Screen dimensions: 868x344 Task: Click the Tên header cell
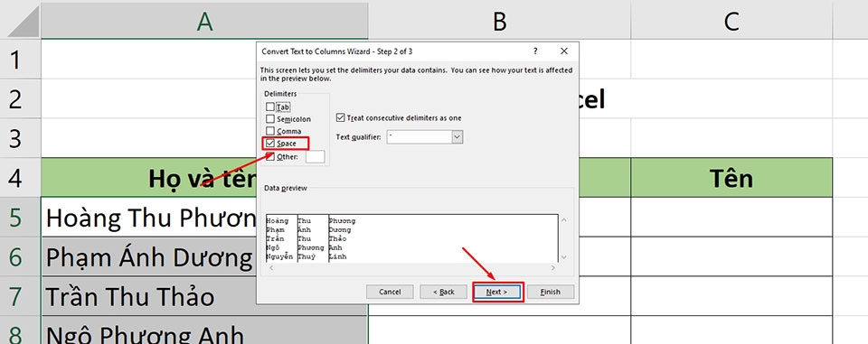pos(731,178)
